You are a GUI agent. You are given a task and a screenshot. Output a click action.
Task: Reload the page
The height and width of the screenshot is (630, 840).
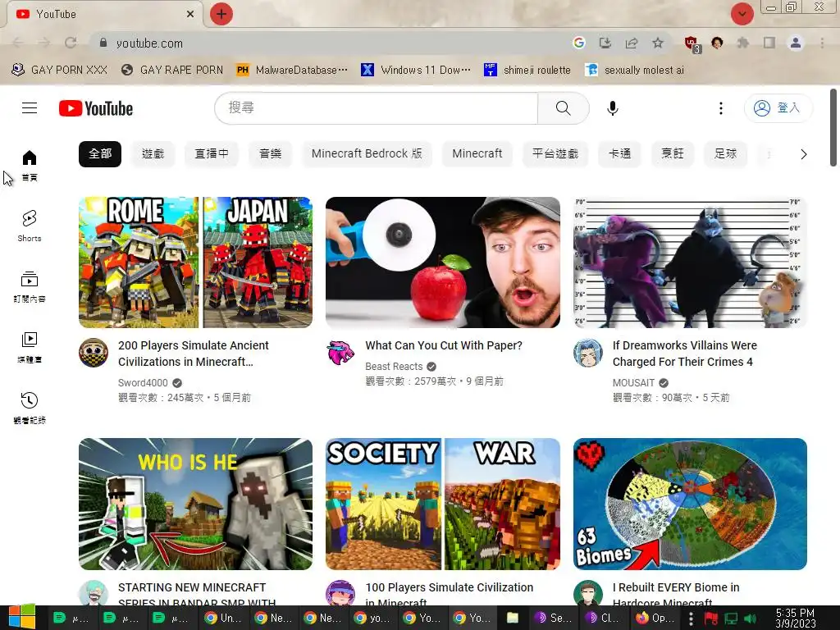point(71,43)
